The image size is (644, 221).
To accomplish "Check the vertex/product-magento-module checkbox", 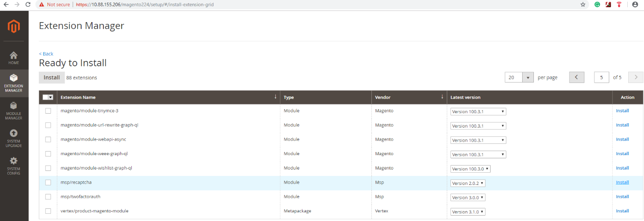I will pos(48,211).
